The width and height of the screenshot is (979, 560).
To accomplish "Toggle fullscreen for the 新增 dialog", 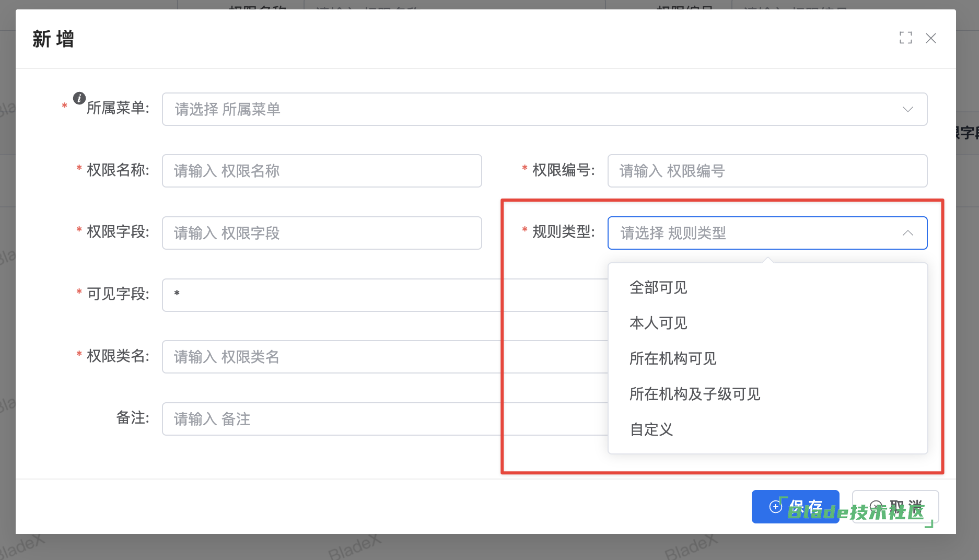I will coord(905,38).
